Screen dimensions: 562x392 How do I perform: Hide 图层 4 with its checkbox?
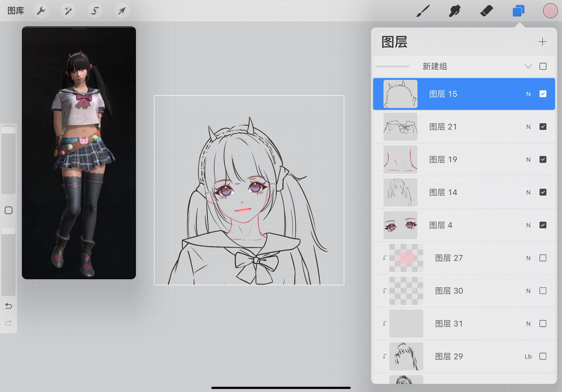point(543,225)
